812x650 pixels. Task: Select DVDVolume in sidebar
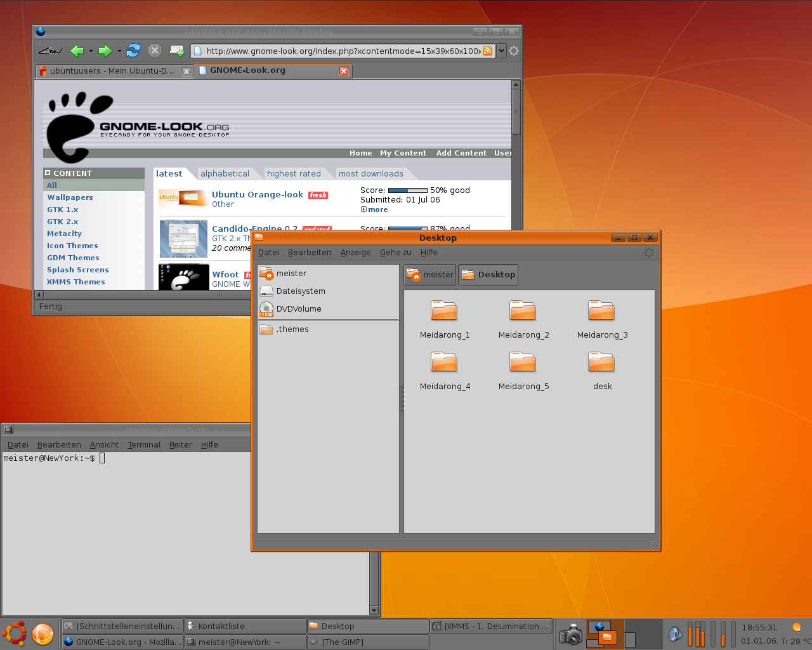(328, 309)
